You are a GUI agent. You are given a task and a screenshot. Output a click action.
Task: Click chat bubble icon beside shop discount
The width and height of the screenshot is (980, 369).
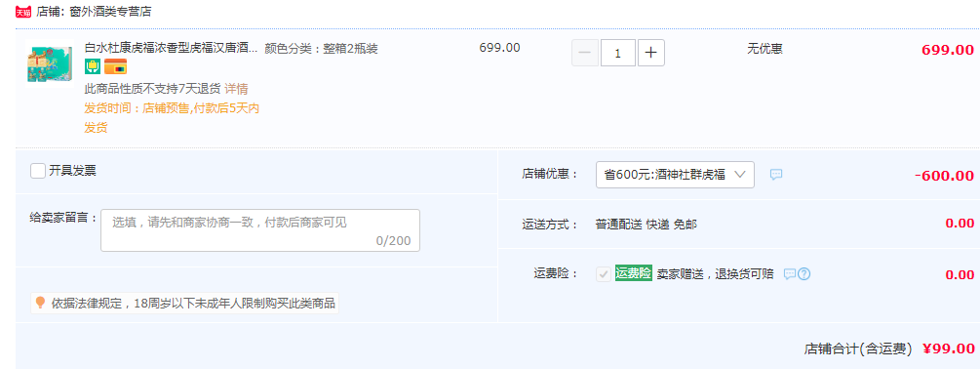(x=775, y=175)
